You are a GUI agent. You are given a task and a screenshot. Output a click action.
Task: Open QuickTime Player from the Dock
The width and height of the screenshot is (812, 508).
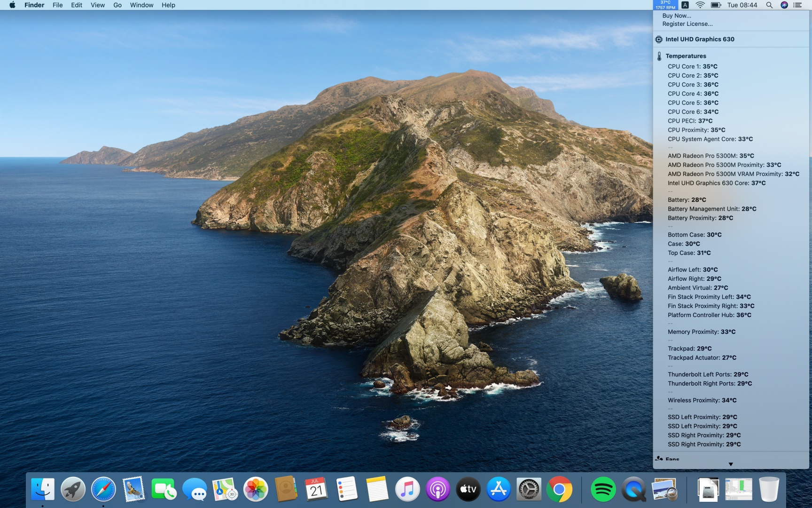click(633, 490)
